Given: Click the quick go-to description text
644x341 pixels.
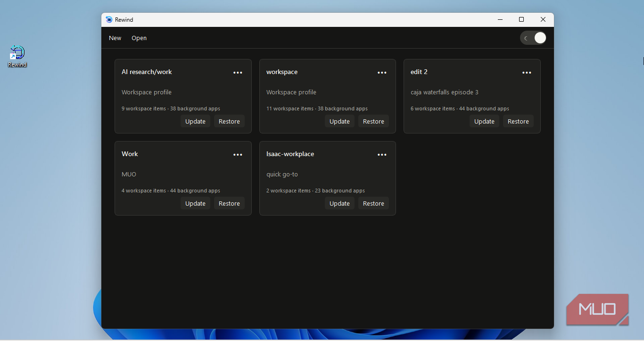Looking at the screenshot, I should [282, 174].
